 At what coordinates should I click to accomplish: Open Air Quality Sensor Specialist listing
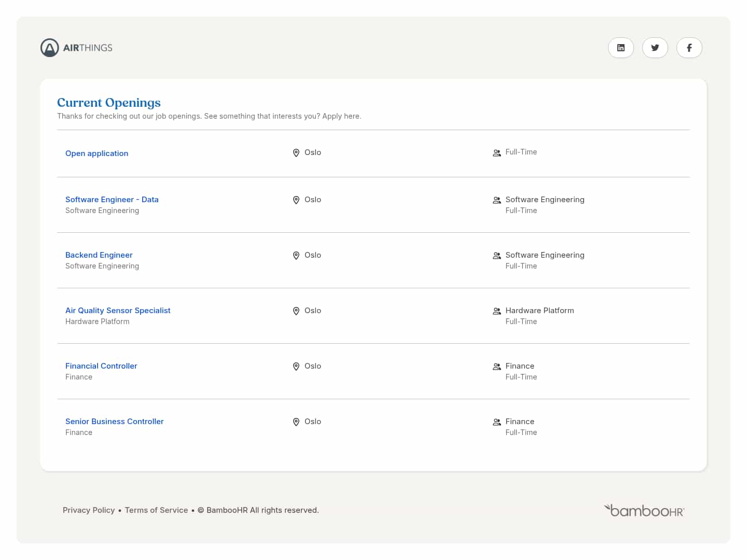(118, 311)
